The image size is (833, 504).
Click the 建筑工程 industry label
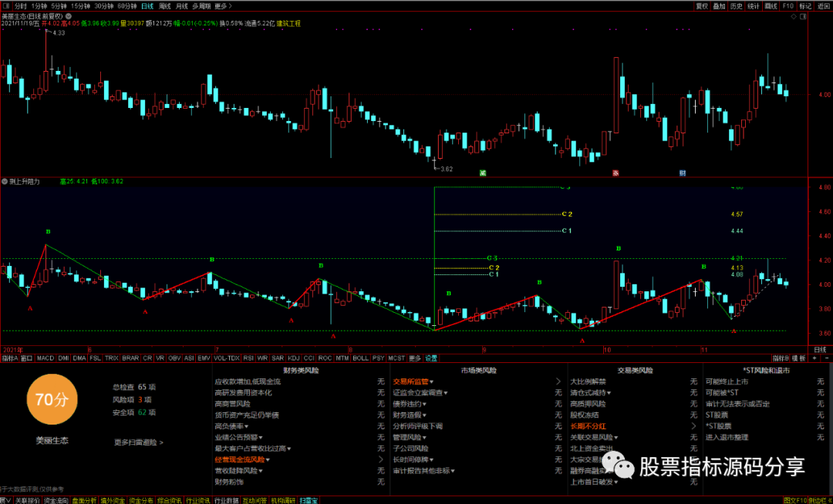point(288,23)
